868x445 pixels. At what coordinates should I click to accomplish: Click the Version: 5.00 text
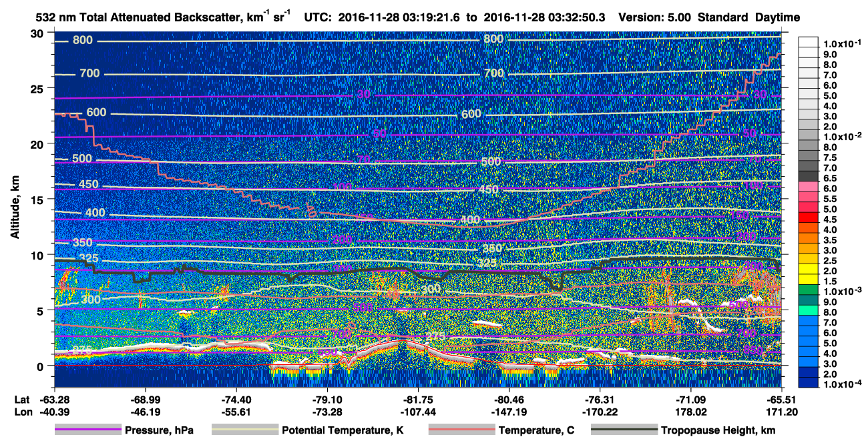656,17
